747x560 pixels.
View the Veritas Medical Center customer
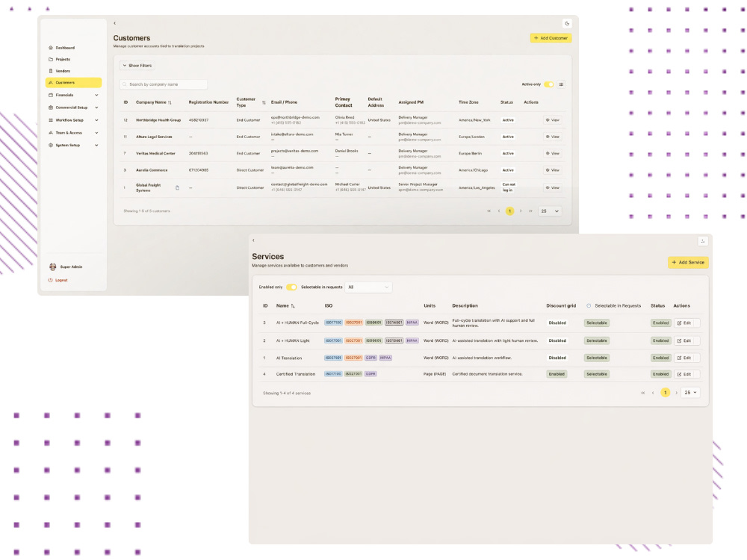click(x=553, y=153)
